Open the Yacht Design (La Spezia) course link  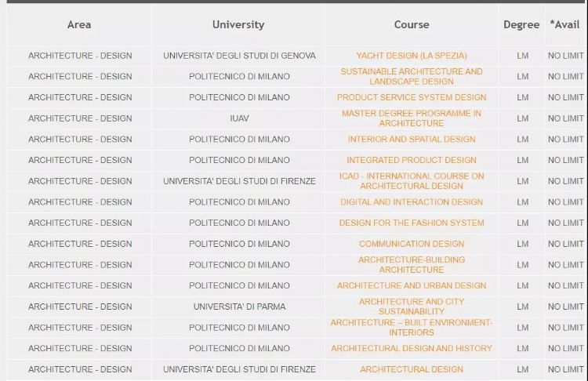pos(412,56)
